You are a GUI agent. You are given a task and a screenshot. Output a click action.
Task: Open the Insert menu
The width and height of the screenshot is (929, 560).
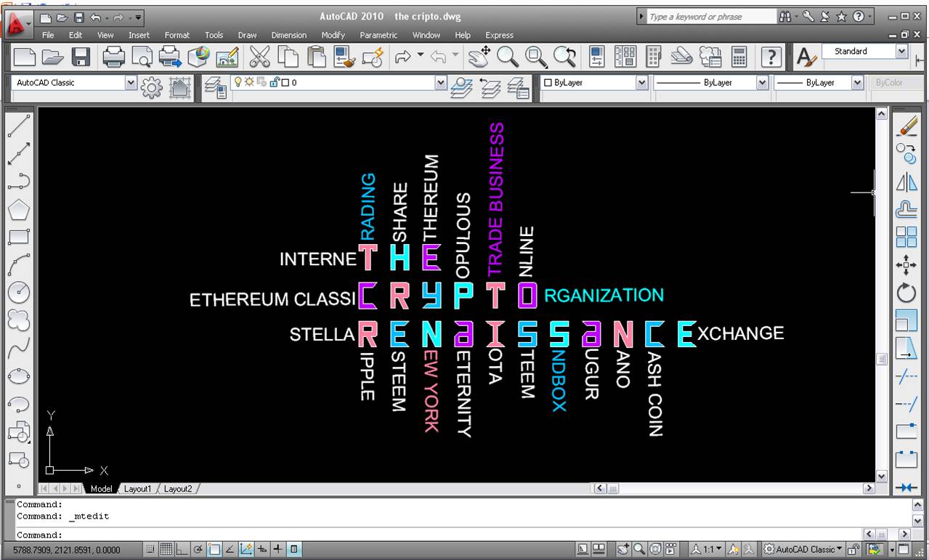(x=139, y=35)
